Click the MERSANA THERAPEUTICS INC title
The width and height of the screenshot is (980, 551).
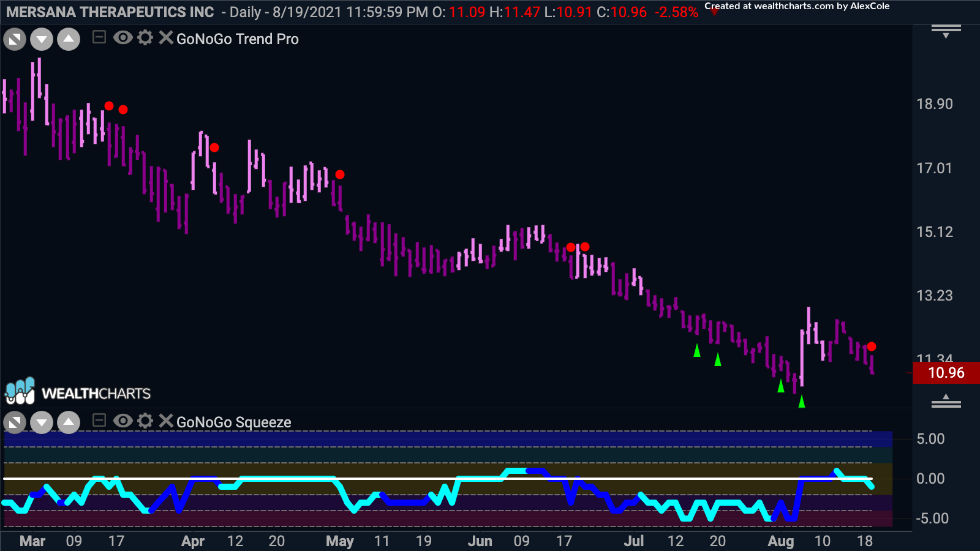(x=110, y=12)
